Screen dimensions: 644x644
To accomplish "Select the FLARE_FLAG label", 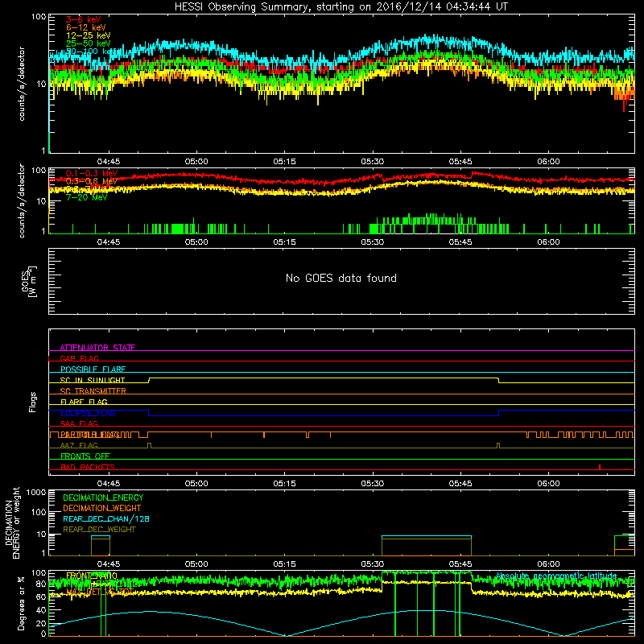I will click(x=84, y=402).
